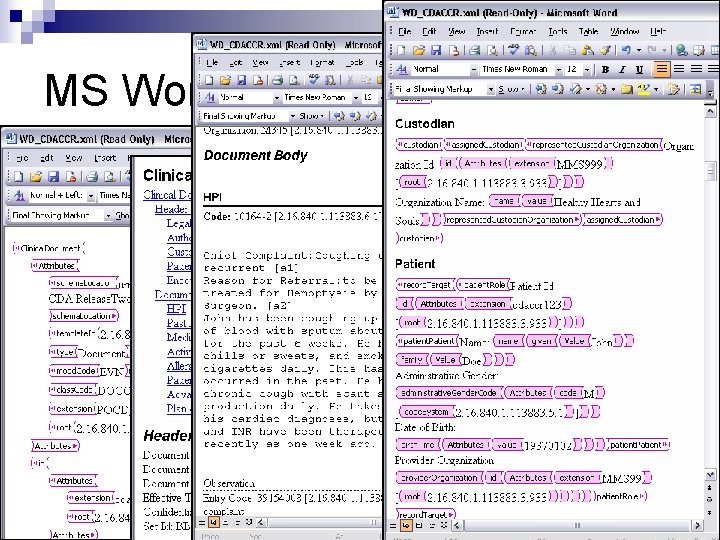Viewport: 720px width, 540px height.
Task: Click the Open icon in middle Word window
Action: [225, 80]
